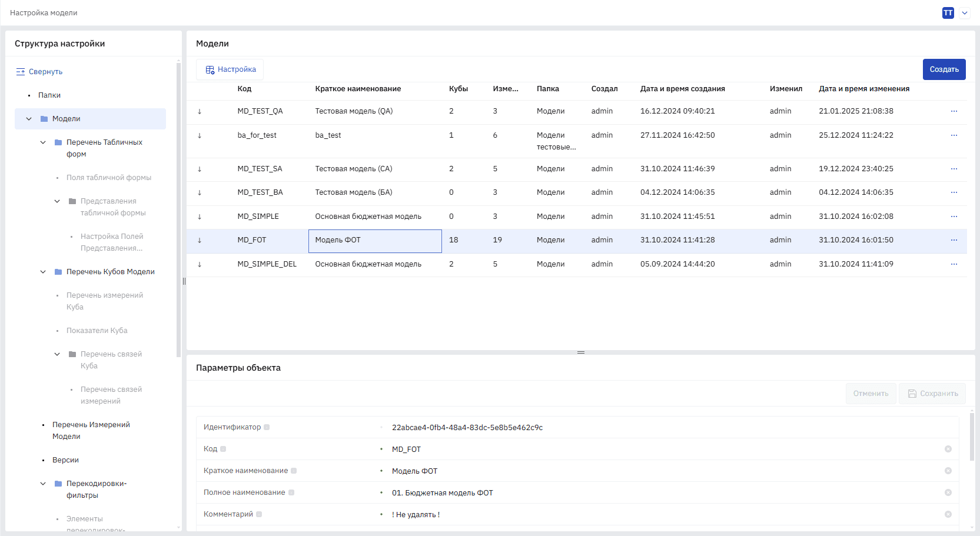Open the user dropdown arrow at top right

point(965,13)
